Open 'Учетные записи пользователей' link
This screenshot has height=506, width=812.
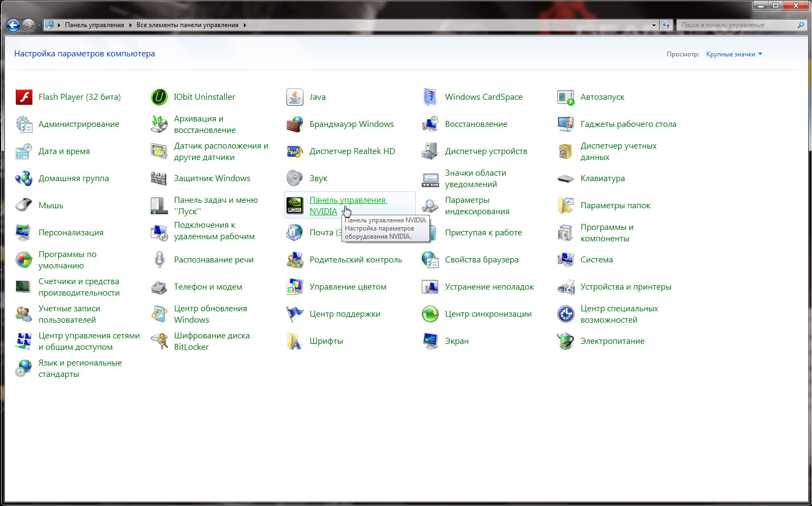69,314
